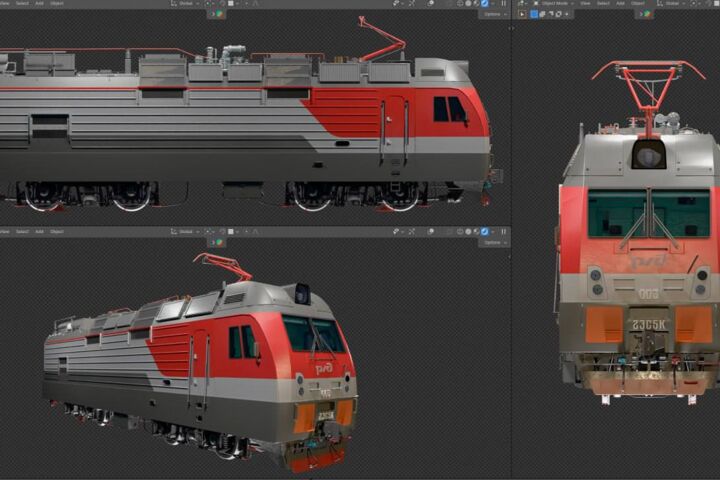Expand the Options dropdown in bottom viewport
This screenshot has height=480, width=720.
[x=494, y=242]
